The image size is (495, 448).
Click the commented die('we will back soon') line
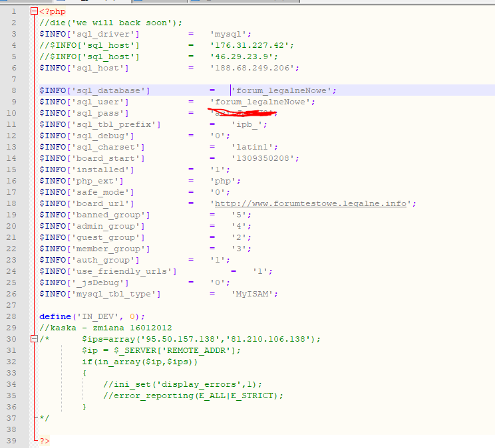pyautogui.click(x=110, y=23)
